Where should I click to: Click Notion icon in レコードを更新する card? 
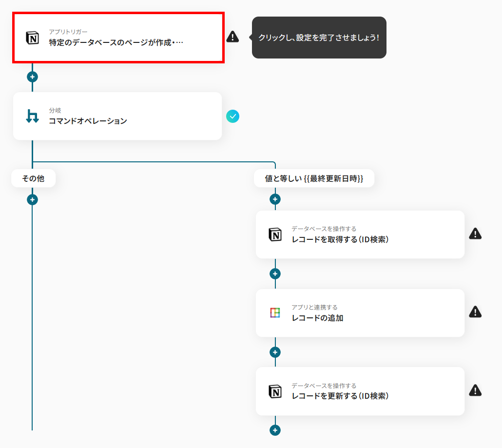coord(275,391)
